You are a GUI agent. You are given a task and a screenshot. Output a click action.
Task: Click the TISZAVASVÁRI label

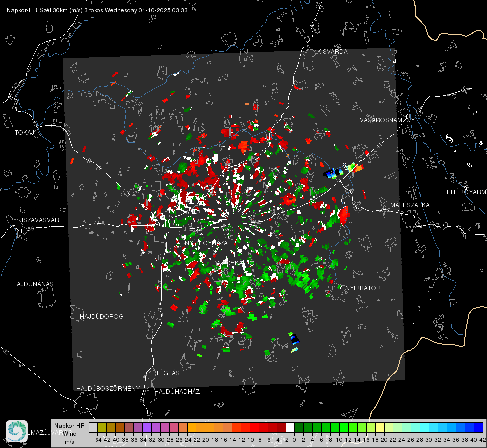39,220
